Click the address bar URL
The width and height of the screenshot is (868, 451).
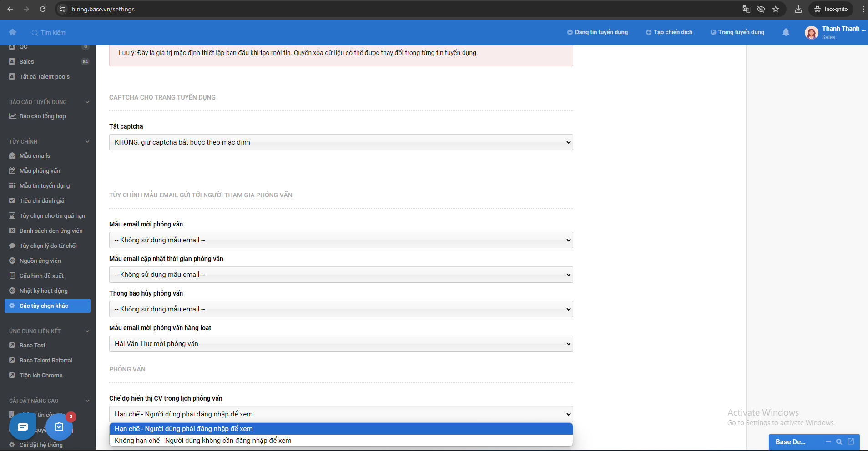click(x=103, y=9)
